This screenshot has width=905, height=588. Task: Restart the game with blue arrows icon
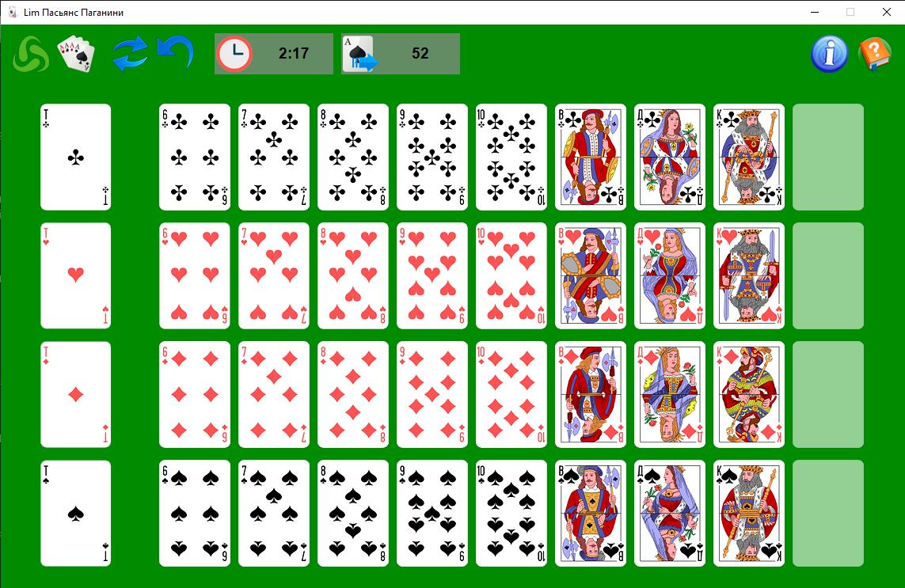click(131, 54)
